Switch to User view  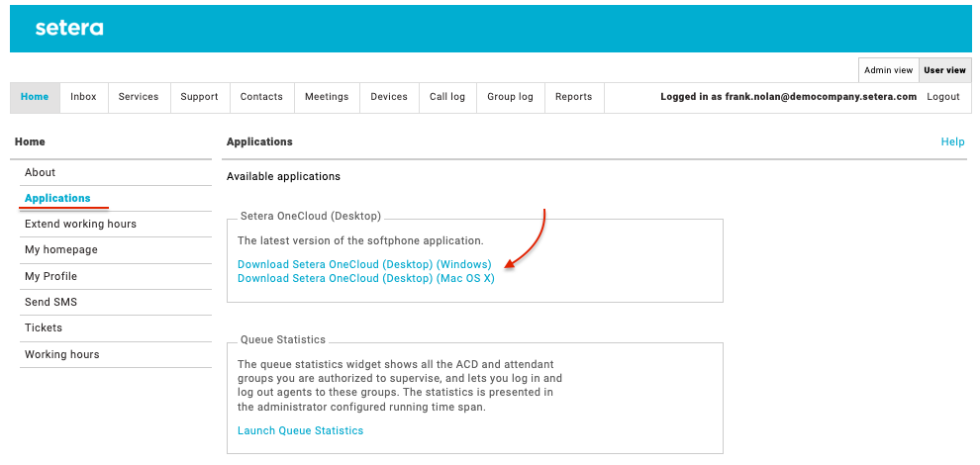click(944, 70)
